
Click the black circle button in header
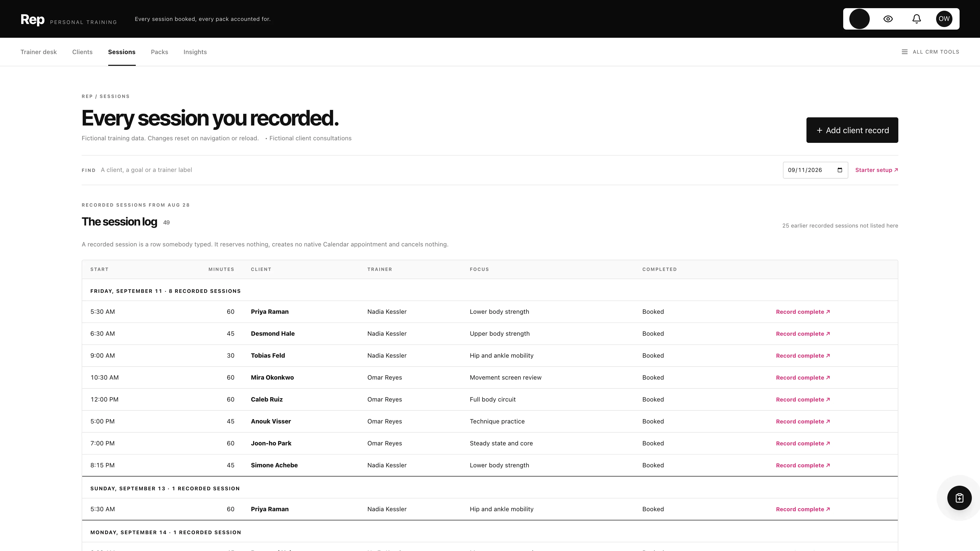859,19
